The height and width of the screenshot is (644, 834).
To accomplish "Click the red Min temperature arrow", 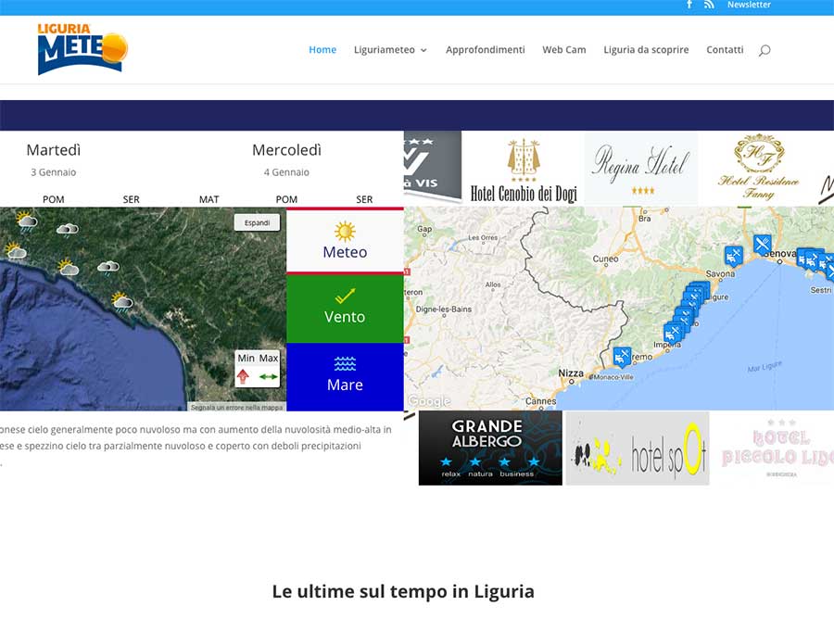I will pos(244,376).
